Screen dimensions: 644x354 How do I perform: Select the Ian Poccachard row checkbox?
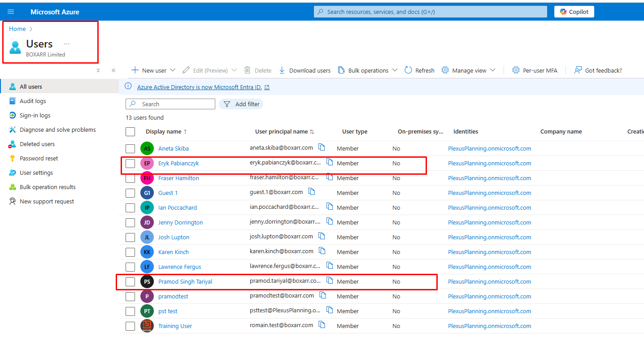click(x=130, y=207)
